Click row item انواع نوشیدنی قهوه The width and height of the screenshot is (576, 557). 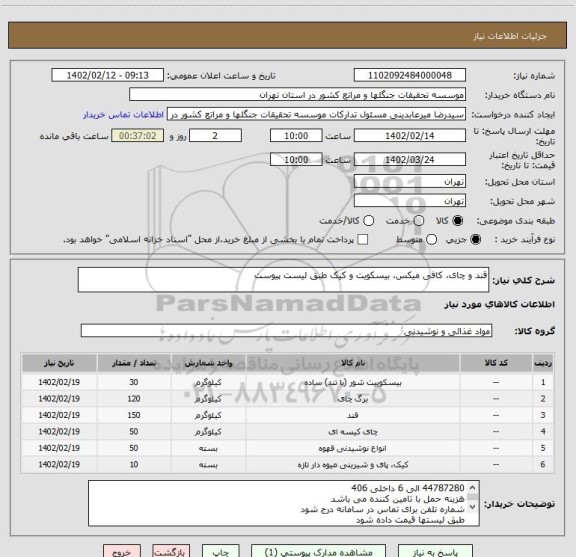click(x=353, y=448)
